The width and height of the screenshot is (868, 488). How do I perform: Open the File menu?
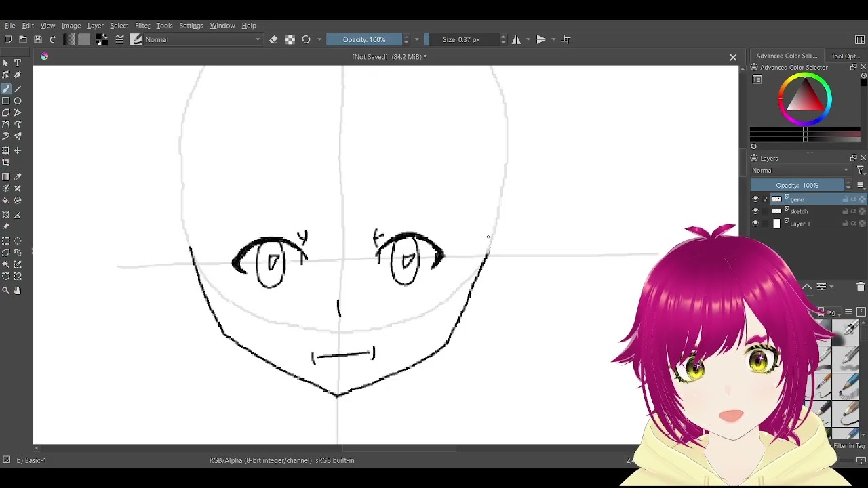pyautogui.click(x=10, y=26)
